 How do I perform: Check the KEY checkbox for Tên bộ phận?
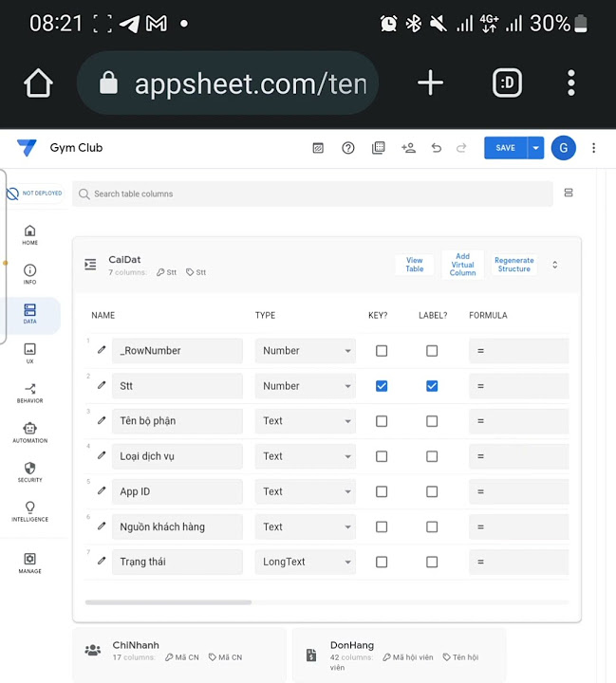382,421
